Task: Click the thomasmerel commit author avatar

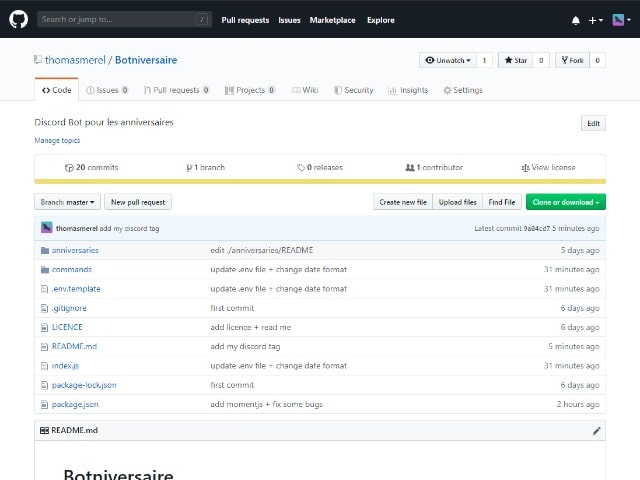Action: point(47,228)
